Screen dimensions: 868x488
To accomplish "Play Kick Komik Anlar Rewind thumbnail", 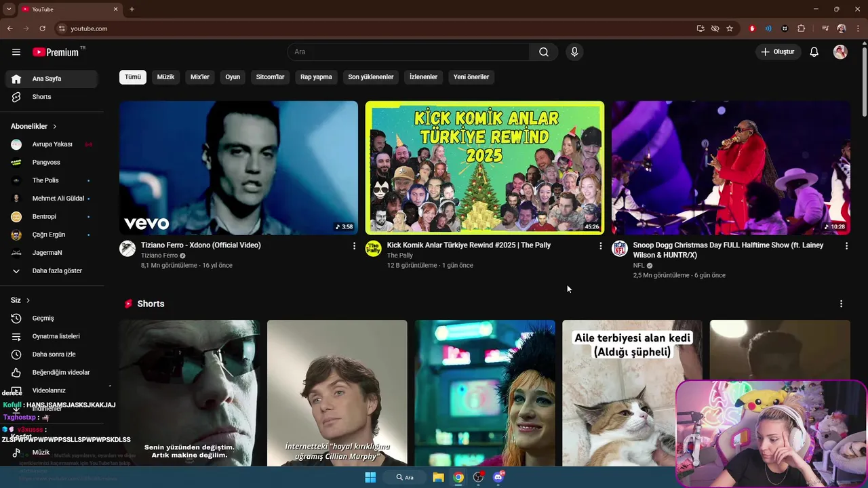I will pyautogui.click(x=485, y=168).
